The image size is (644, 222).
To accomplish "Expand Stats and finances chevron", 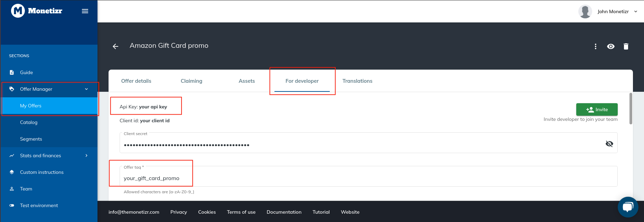I will [86, 156].
